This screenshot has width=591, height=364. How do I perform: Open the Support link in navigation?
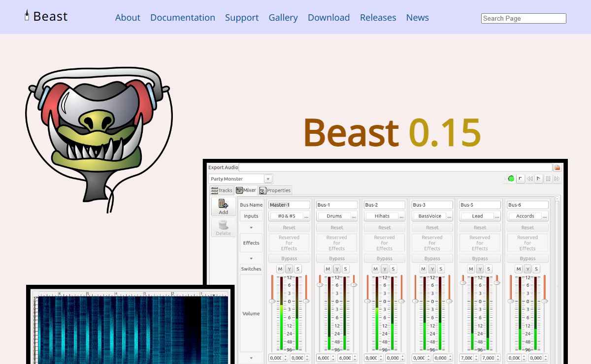[x=242, y=17]
